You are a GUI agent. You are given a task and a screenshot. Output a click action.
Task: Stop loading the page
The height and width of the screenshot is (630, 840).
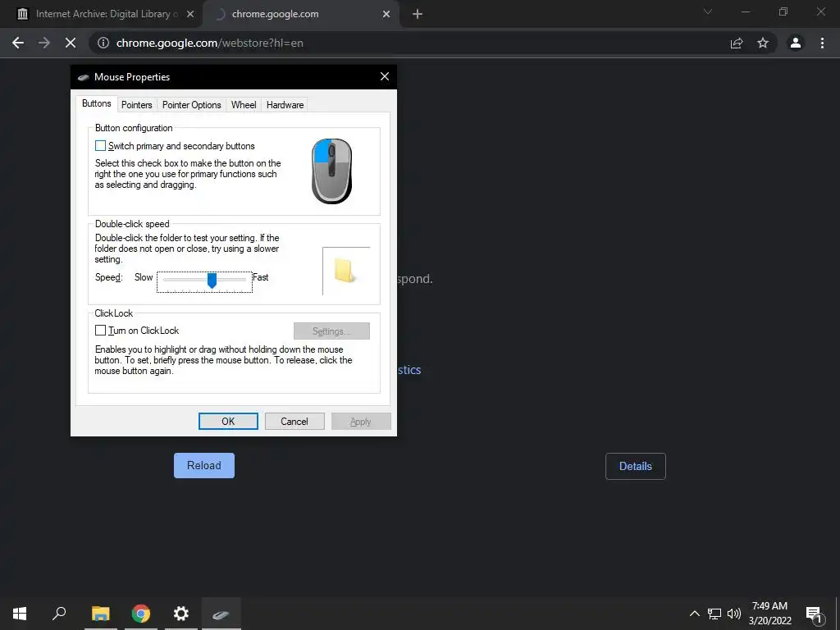coord(71,43)
